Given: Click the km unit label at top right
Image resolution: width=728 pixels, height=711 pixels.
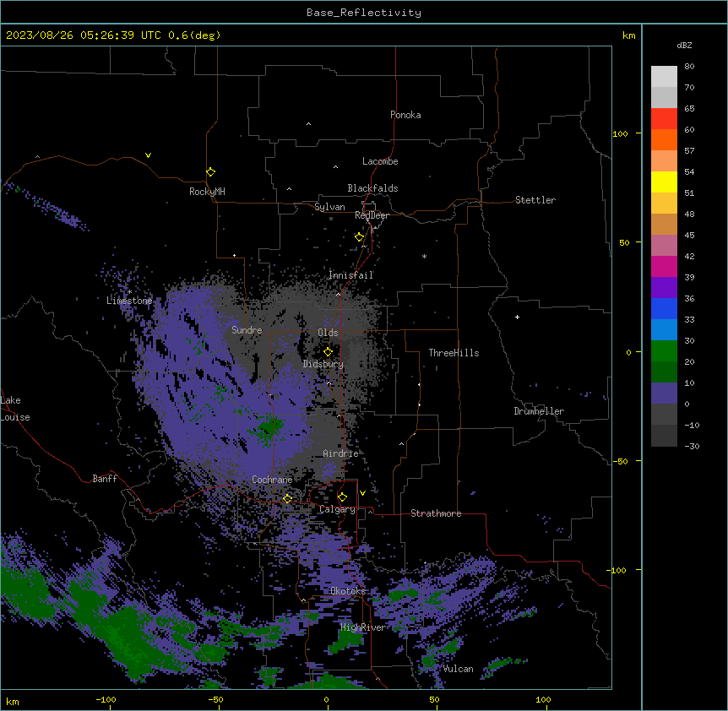Looking at the screenshot, I should tap(628, 35).
